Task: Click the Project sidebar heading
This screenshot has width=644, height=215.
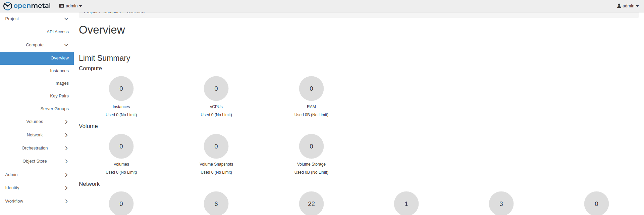Action: tap(12, 19)
